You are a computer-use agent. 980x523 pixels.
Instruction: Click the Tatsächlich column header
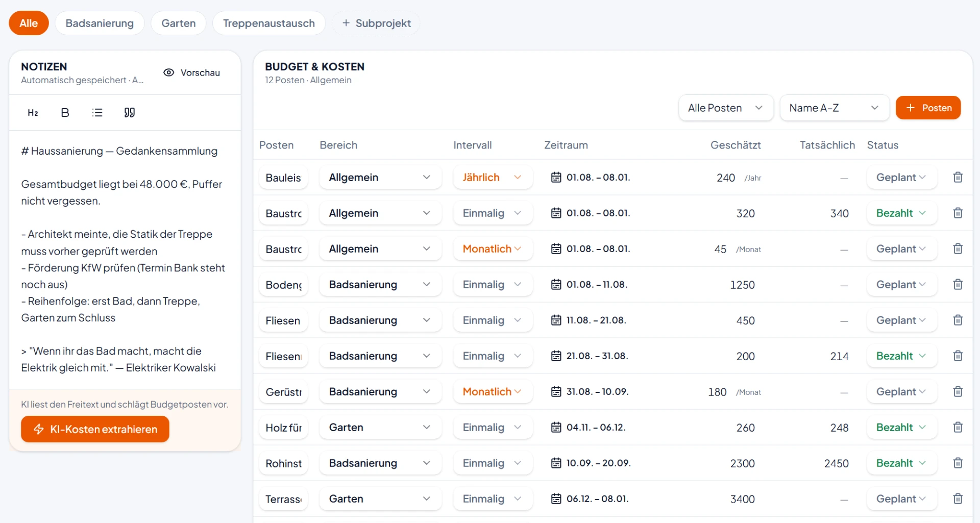[827, 145]
